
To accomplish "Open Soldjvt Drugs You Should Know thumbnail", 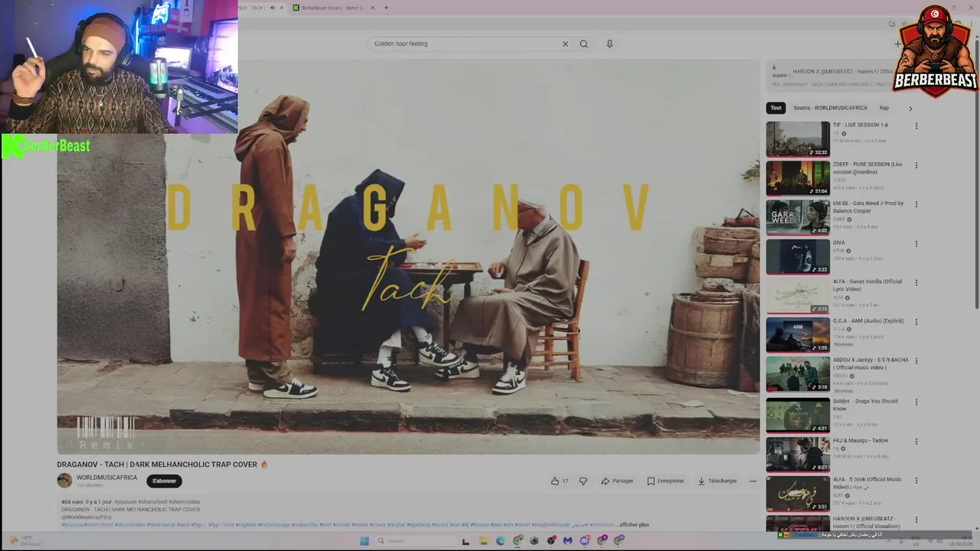I will pos(798,414).
